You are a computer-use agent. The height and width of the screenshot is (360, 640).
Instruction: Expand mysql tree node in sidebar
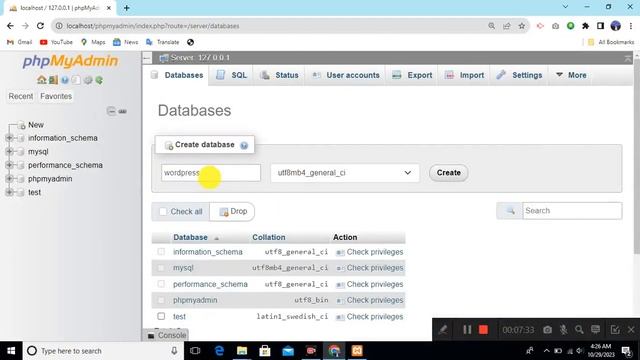tap(9, 151)
